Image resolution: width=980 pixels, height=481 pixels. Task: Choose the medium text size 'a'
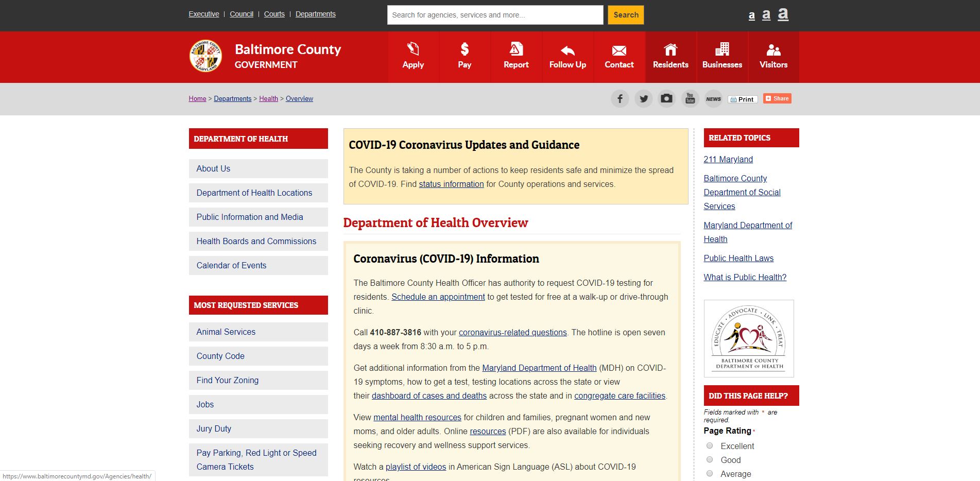(x=766, y=14)
